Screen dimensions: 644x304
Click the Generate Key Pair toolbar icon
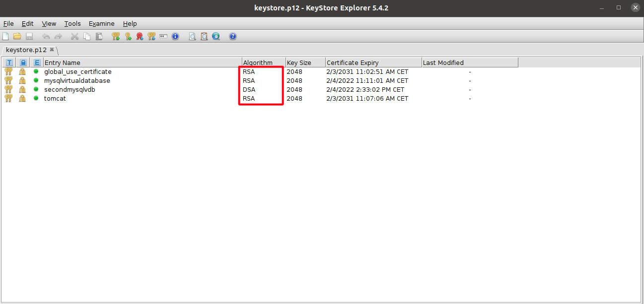click(116, 36)
